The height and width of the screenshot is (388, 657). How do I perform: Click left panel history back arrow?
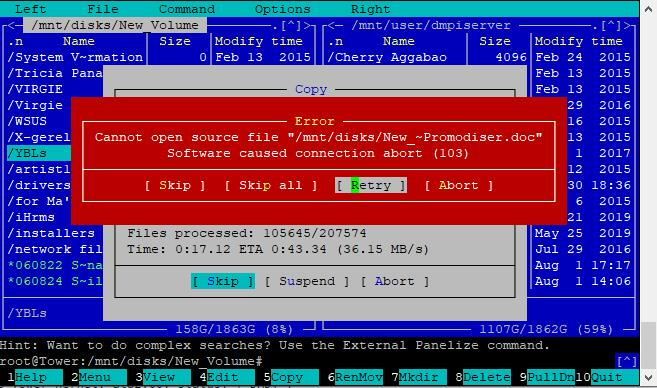pyautogui.click(x=11, y=25)
